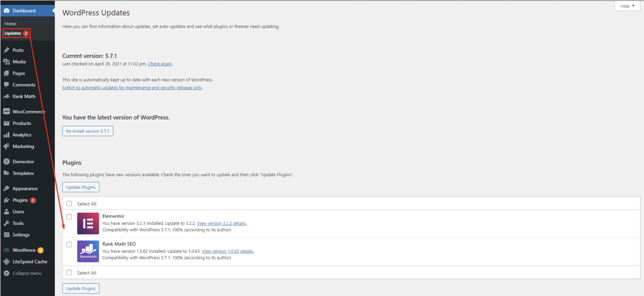Open the Home submenu item
Screen dimensions: 644x296
pyautogui.click(x=11, y=23)
